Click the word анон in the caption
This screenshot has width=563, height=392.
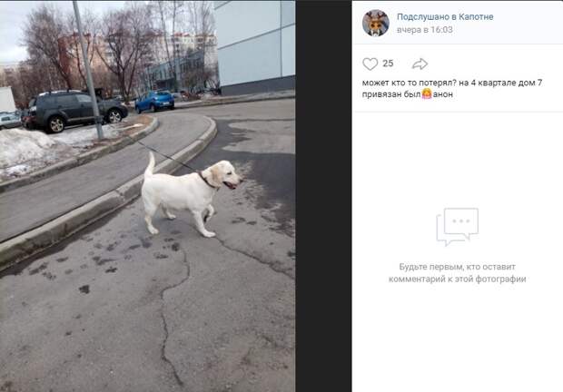click(x=443, y=94)
